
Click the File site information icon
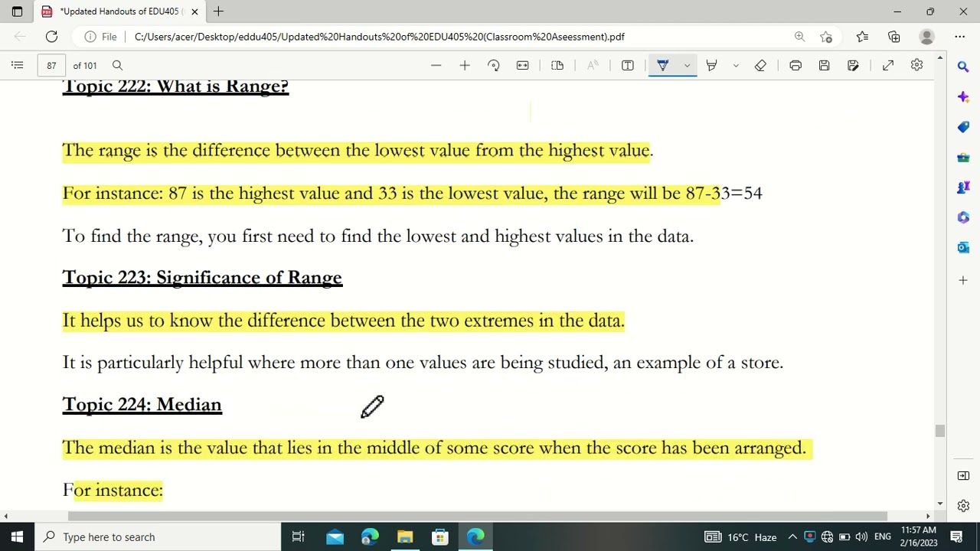pyautogui.click(x=100, y=37)
